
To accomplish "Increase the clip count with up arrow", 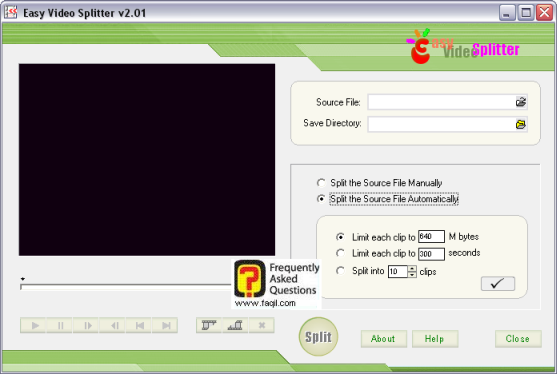I will pos(412,269).
